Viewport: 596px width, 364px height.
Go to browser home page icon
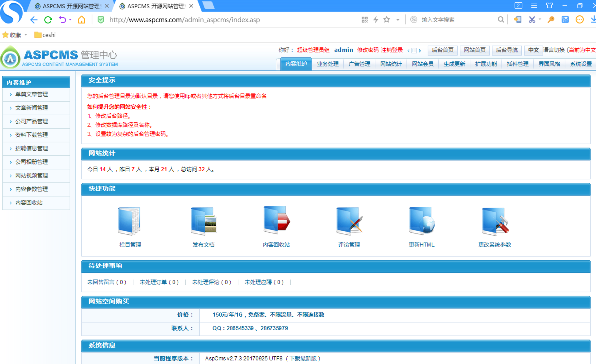click(82, 20)
